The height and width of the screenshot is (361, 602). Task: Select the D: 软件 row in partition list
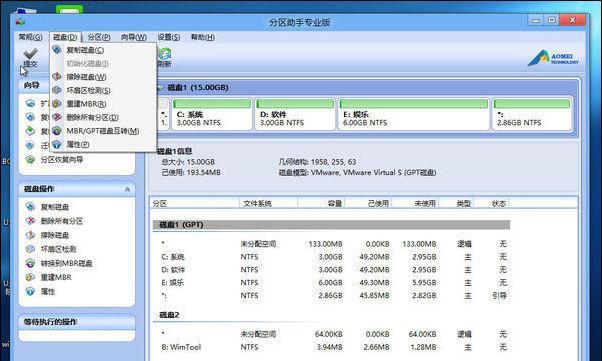click(x=331, y=270)
